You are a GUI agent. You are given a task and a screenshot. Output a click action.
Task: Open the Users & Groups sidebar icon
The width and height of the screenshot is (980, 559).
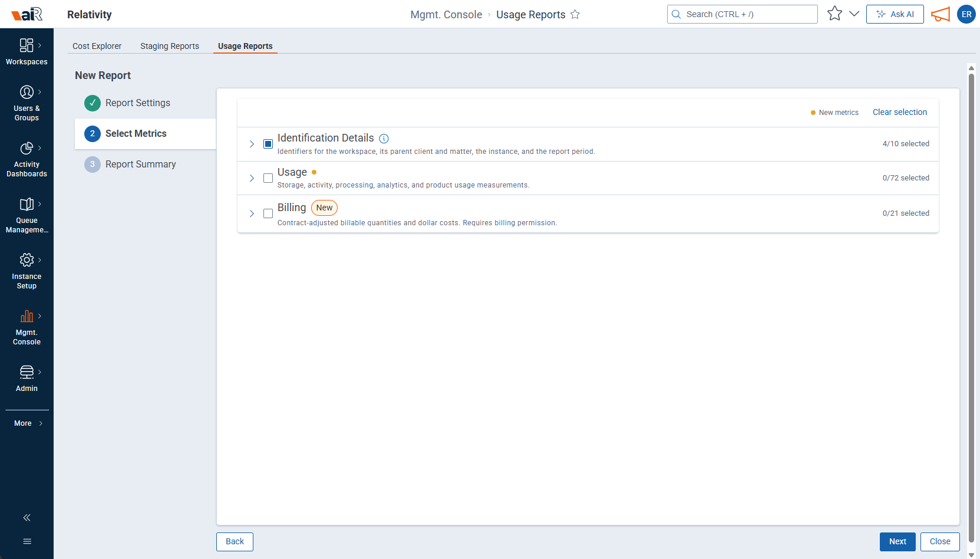27,92
